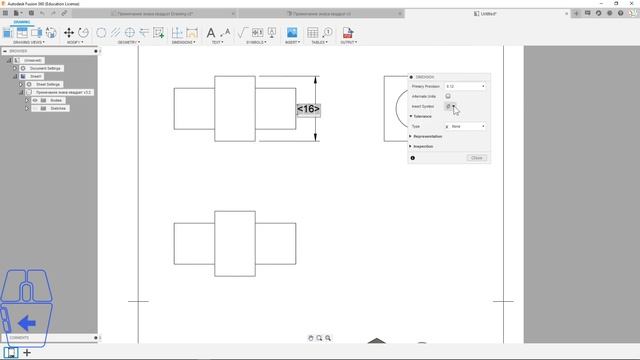Click the Redo arrow
The height and width of the screenshot is (360, 640).
pos(53,13)
